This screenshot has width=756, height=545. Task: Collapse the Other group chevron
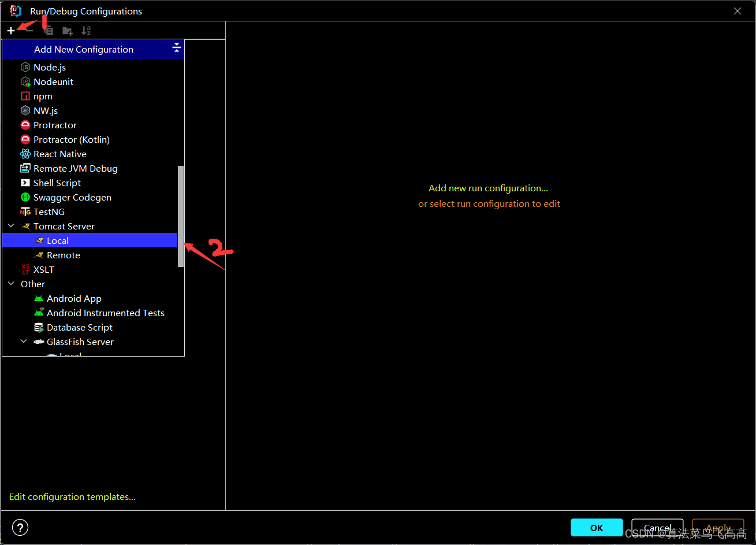click(11, 284)
